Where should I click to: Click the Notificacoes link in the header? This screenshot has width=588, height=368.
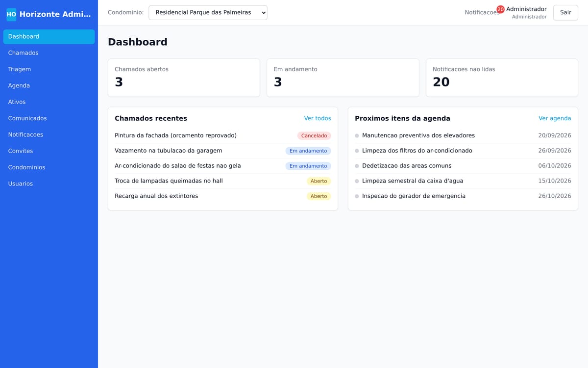482,13
